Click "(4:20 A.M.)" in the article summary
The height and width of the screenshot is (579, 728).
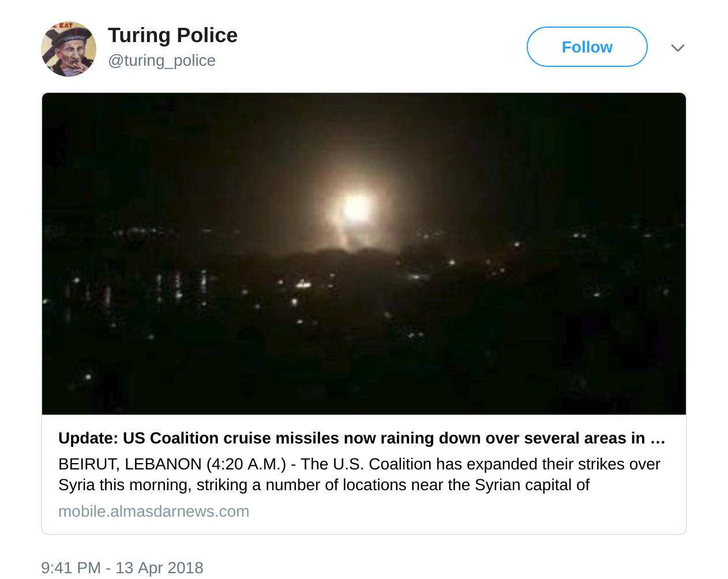pos(246,464)
